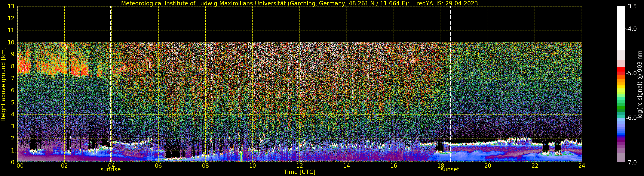The height and width of the screenshot is (176, 644).
Task: Click the '8.' height axis tick label
Action: (x=13, y=66)
